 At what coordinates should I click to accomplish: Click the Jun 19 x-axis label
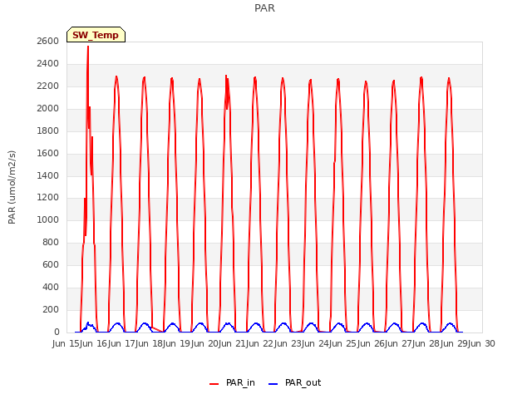click(x=177, y=343)
